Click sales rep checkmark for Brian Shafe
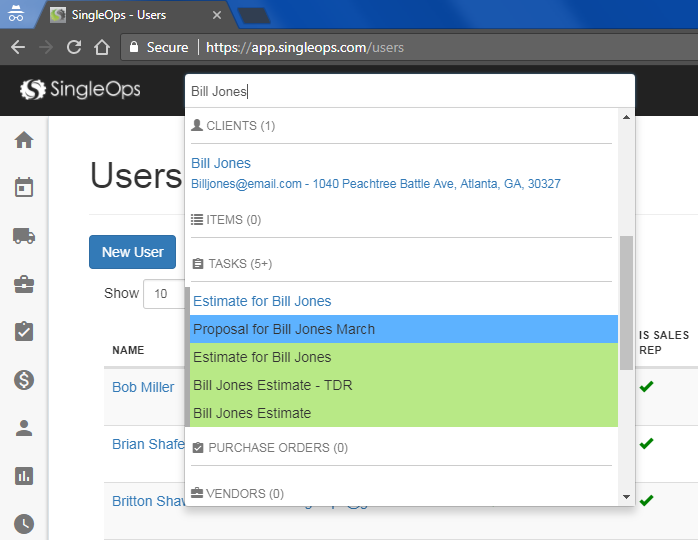Viewport: 698px width, 540px height. [646, 443]
